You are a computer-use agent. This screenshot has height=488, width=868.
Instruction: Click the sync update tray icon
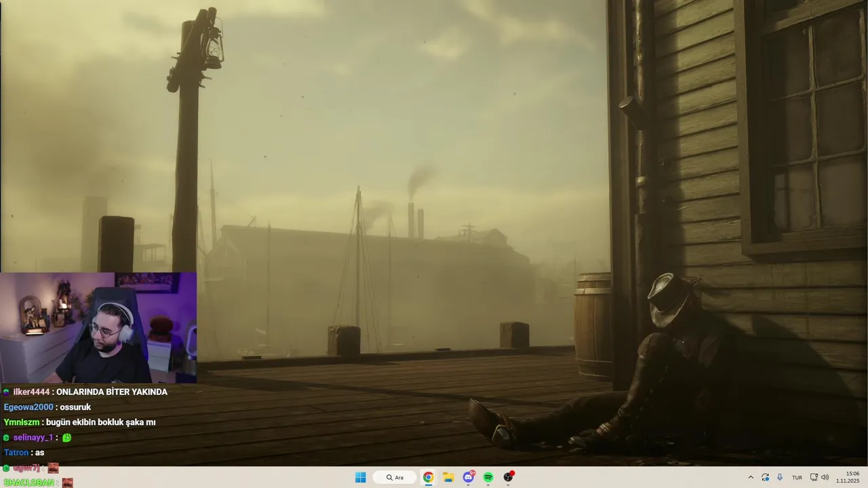click(765, 477)
